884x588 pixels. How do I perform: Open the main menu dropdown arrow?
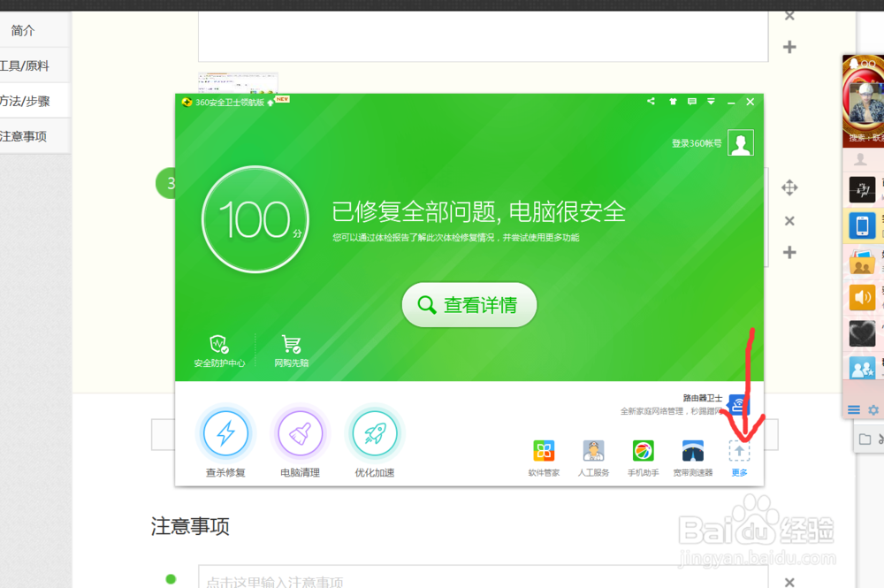point(710,102)
